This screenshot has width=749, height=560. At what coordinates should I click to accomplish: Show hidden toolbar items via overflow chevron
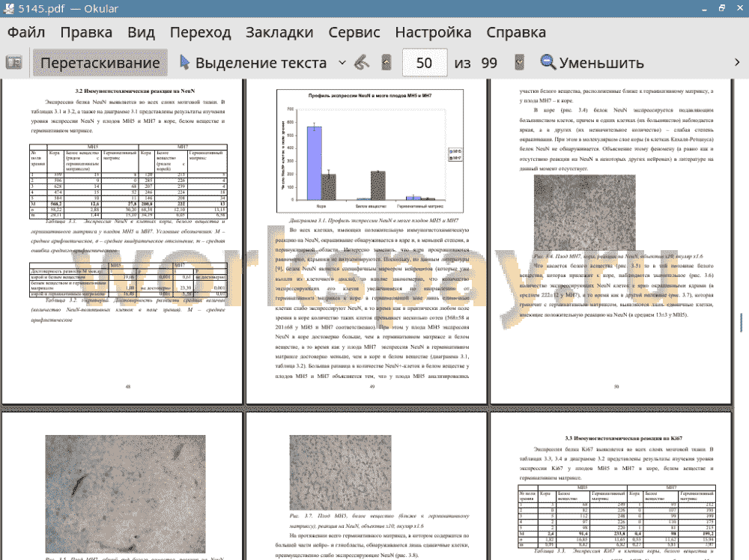(x=737, y=63)
